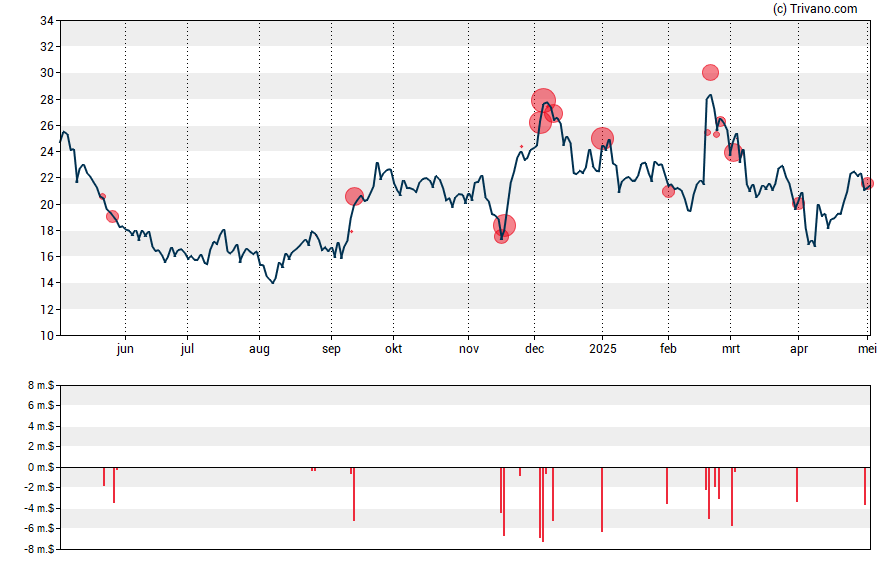Select the red bubble before jun near 19
The height and width of the screenshot is (565, 888).
(x=113, y=216)
